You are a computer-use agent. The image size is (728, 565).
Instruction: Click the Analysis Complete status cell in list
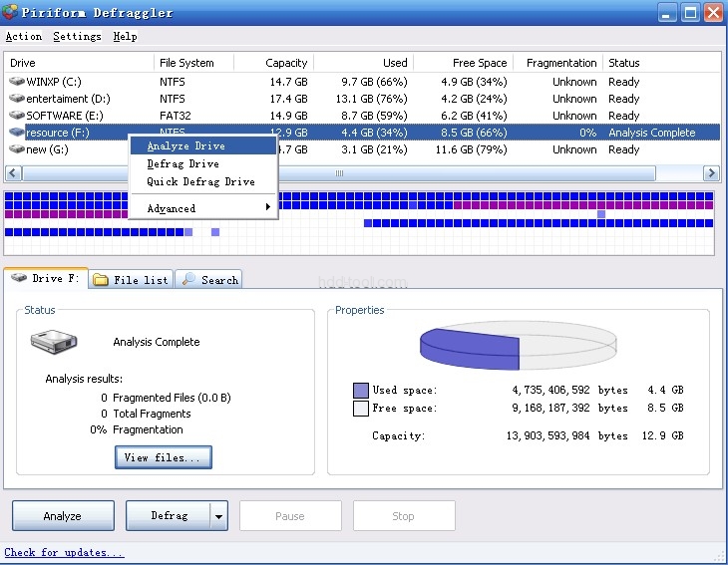click(652, 133)
